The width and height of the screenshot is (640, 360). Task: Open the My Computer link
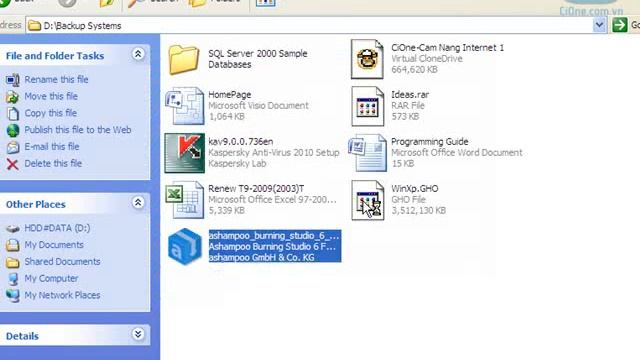[51, 278]
